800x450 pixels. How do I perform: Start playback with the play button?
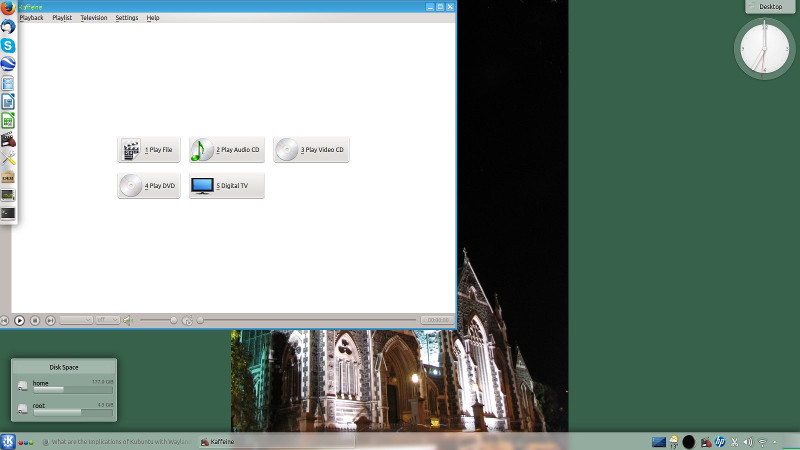pos(19,320)
